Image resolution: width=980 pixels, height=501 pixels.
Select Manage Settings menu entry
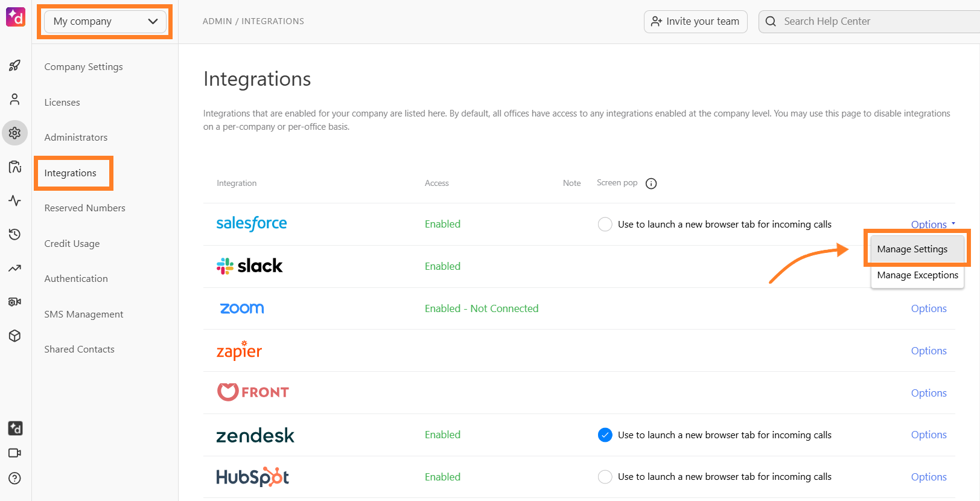click(917, 249)
